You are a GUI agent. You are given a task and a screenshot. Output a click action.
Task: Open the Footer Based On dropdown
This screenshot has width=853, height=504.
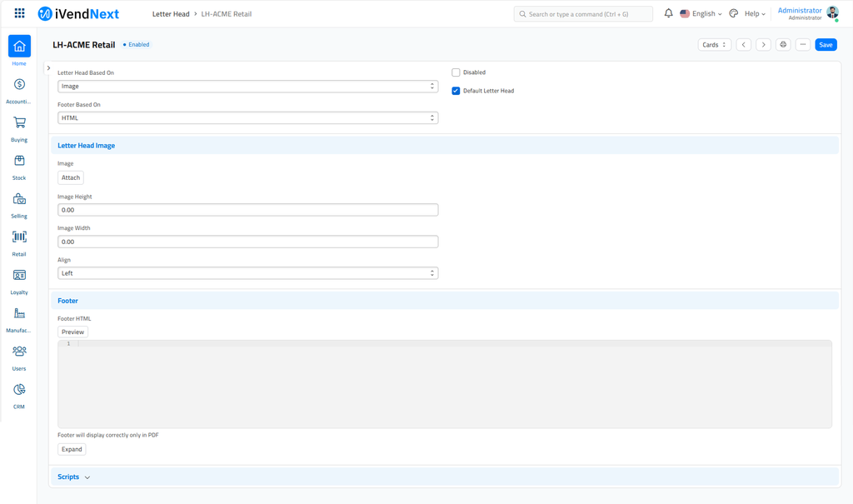pyautogui.click(x=247, y=118)
